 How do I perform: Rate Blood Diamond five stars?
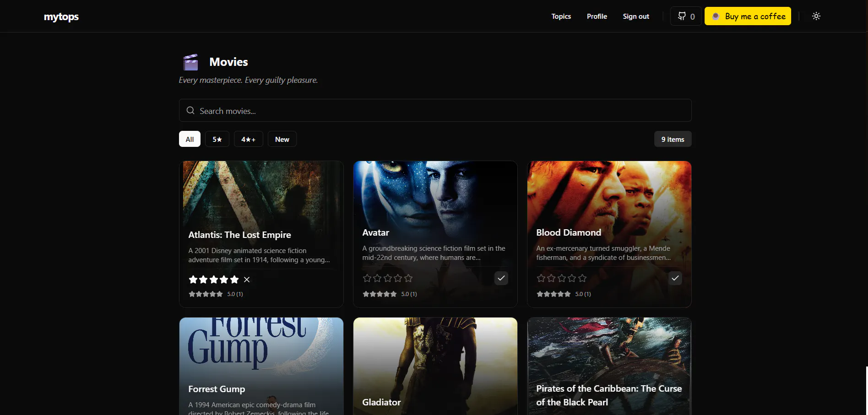tap(582, 278)
